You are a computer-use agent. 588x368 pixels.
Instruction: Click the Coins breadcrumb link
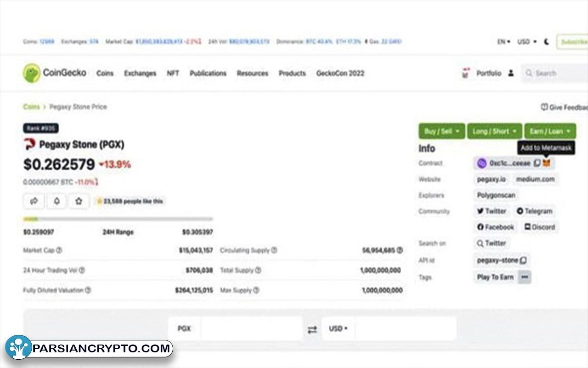point(32,107)
